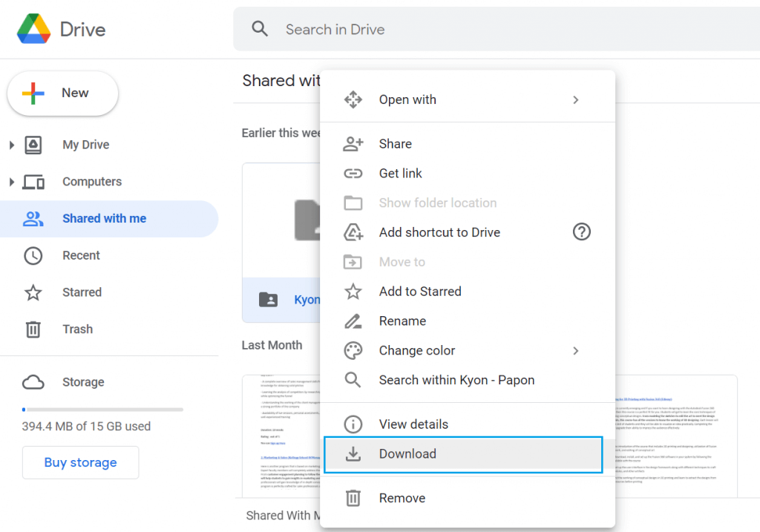Click the storage usage progress bar
This screenshot has height=532, width=760.
pyautogui.click(x=102, y=409)
